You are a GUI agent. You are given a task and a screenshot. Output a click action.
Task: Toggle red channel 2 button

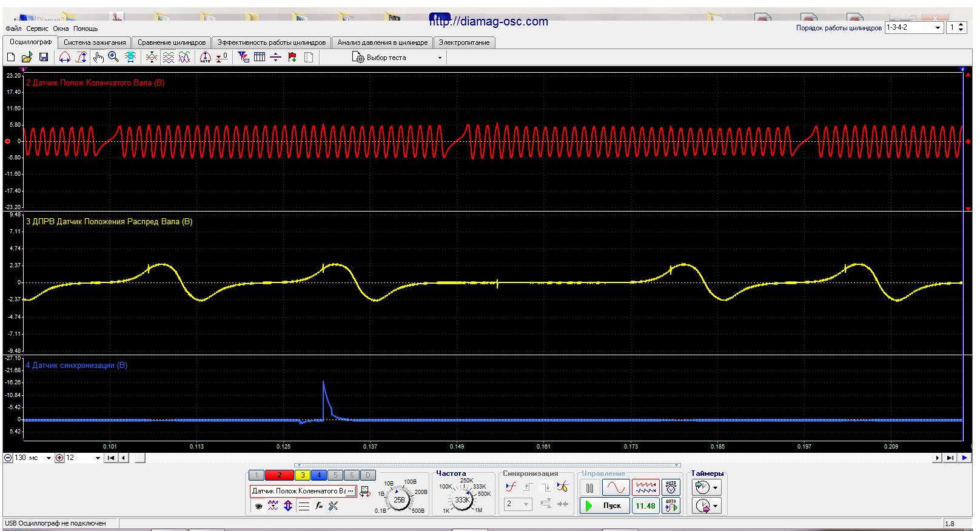click(x=279, y=475)
